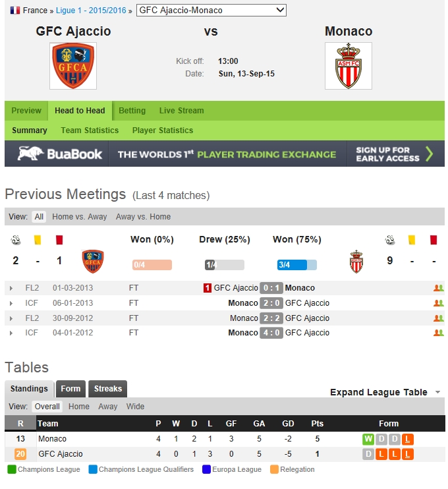The height and width of the screenshot is (489, 448).
Task: Click small Monaco crest in Previous Meetings
Action: click(356, 262)
